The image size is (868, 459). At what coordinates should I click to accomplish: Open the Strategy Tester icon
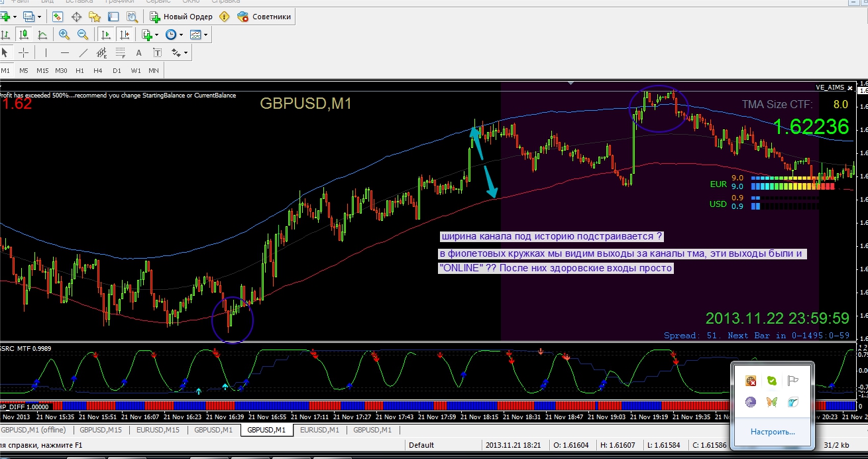click(x=132, y=16)
